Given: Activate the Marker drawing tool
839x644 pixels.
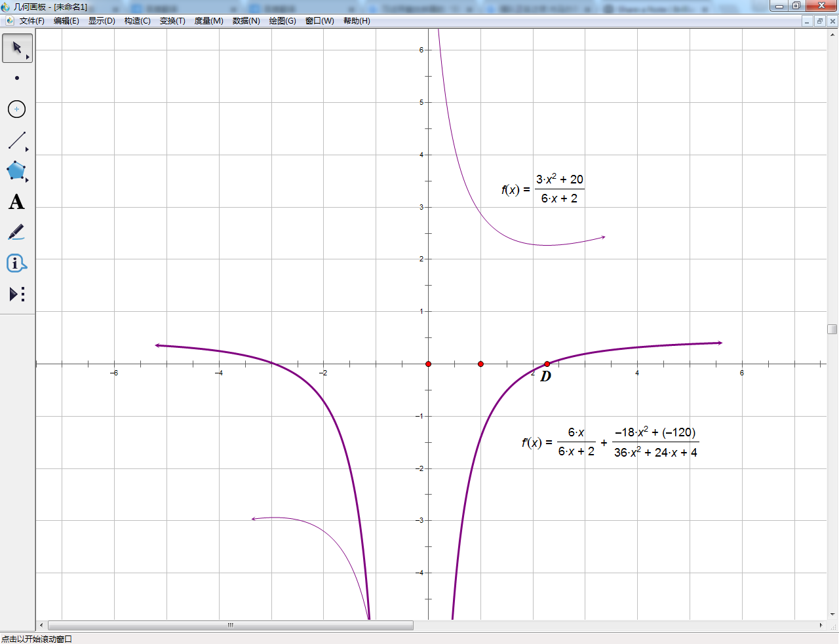Looking at the screenshot, I should tap(16, 232).
